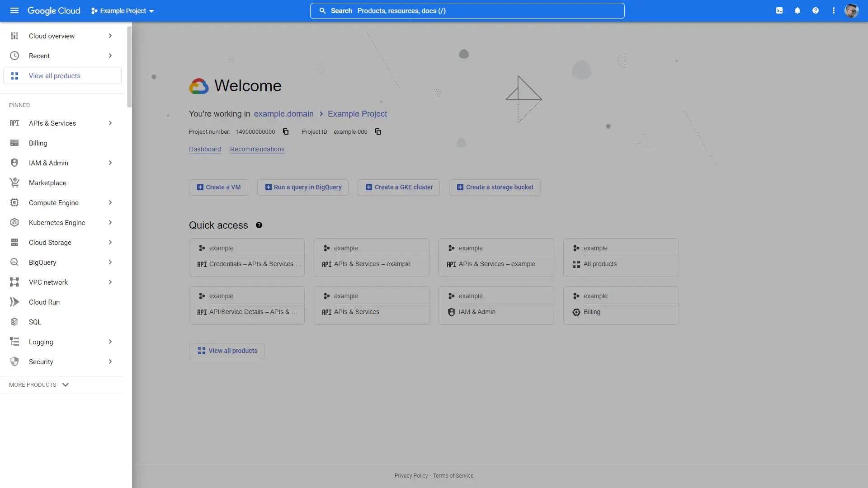
Task: Click Create a storage bucket button
Action: click(x=495, y=187)
